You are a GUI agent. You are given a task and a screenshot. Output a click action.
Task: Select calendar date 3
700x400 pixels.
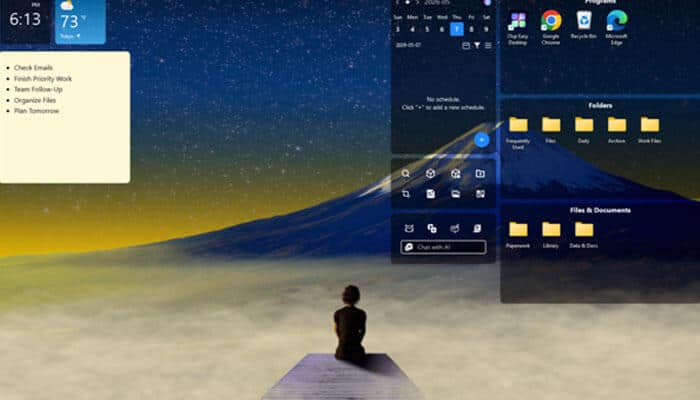click(x=398, y=29)
